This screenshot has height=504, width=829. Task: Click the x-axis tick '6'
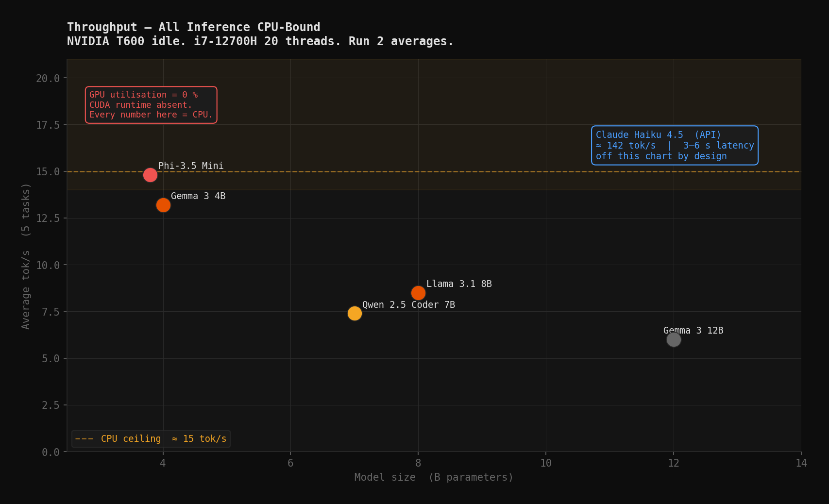pos(290,463)
